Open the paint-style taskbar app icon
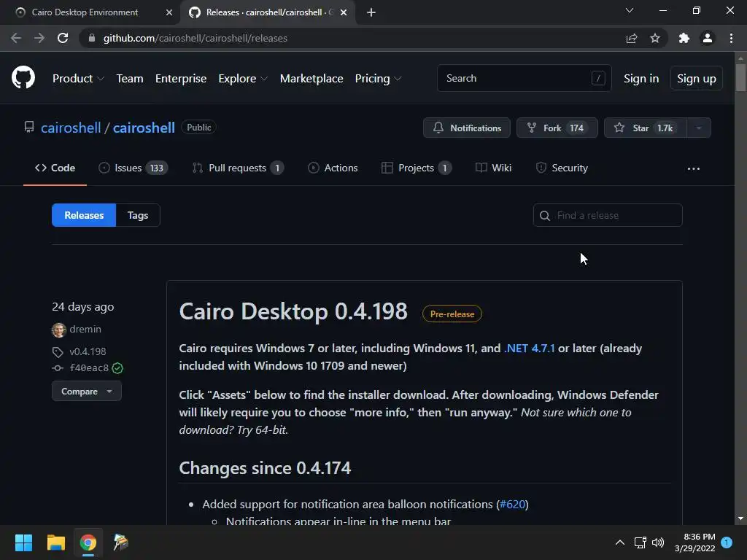Viewport: 747px width, 560px height. click(x=120, y=542)
